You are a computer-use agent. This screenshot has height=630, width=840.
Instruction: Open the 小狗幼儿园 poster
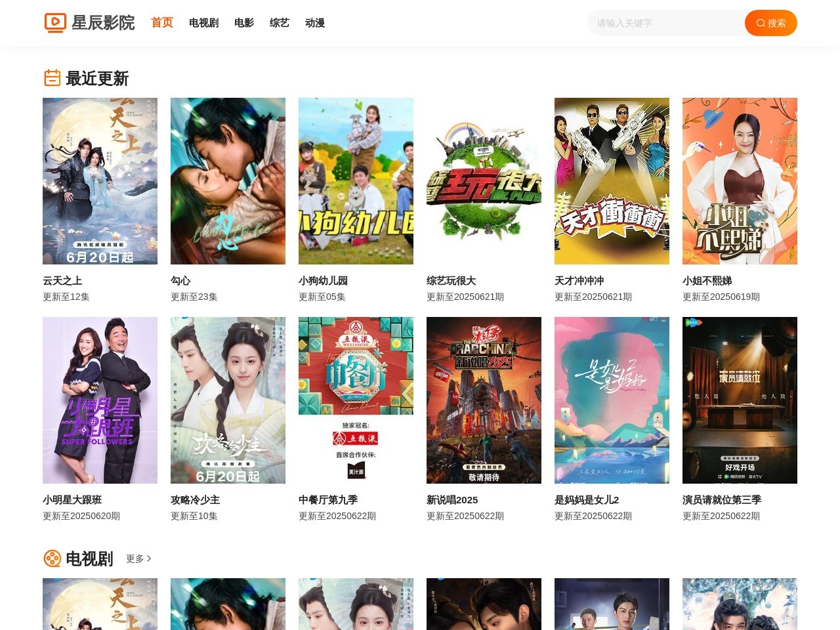coord(356,181)
